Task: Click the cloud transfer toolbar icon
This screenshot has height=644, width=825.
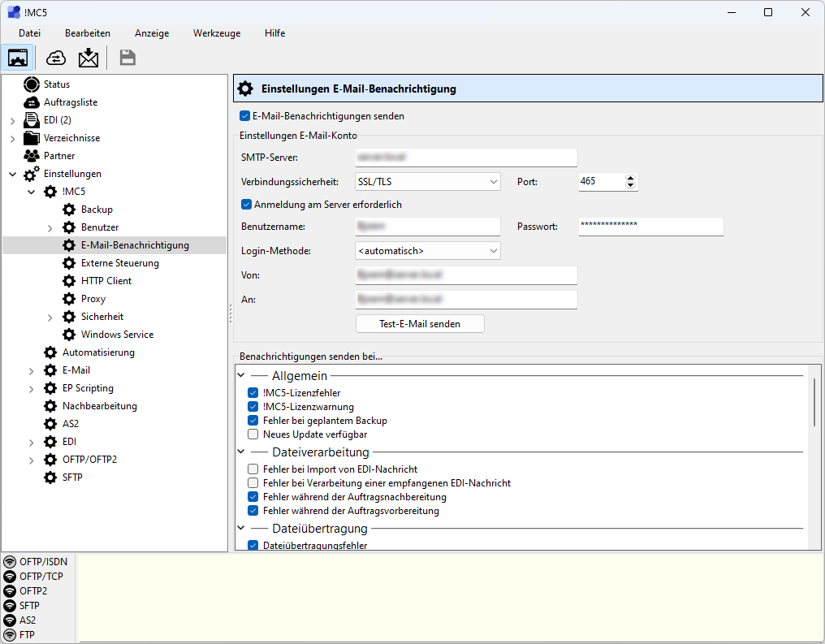Action: (x=54, y=58)
